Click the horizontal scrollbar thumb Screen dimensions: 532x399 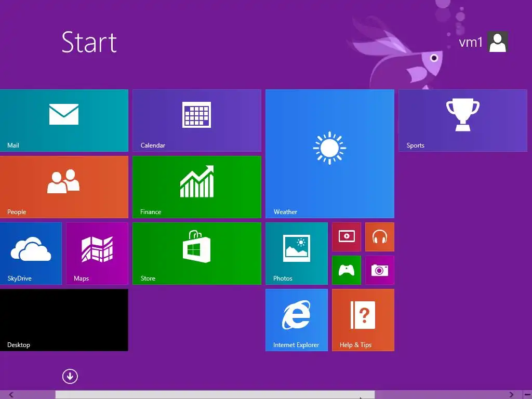[x=215, y=395]
